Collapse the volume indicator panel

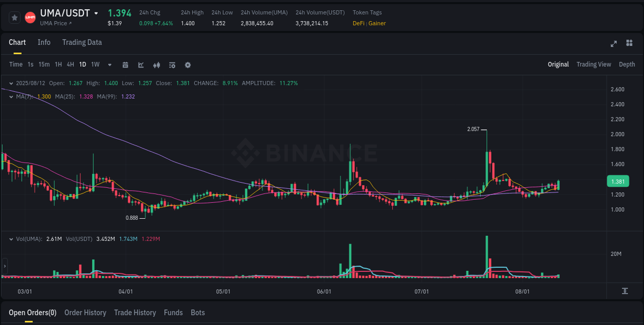(x=11, y=239)
